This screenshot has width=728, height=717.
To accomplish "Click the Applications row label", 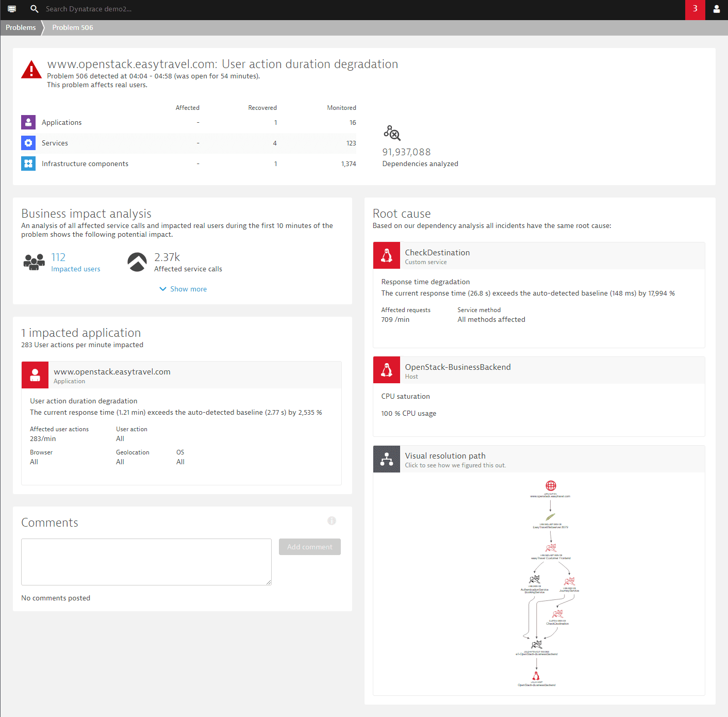I will [61, 122].
